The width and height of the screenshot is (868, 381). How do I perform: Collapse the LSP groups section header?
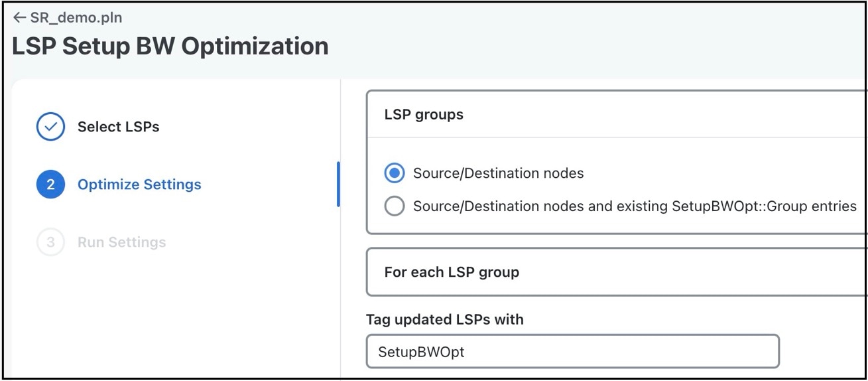click(x=617, y=115)
